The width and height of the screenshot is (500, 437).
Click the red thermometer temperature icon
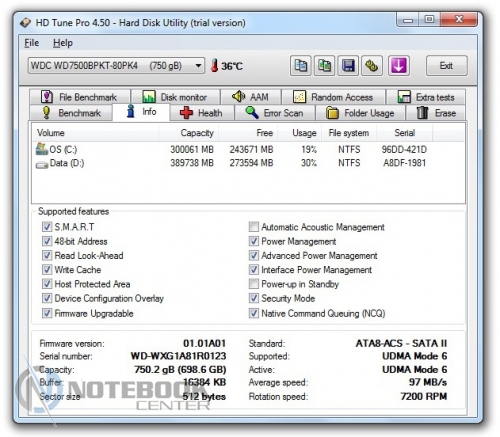(x=215, y=65)
